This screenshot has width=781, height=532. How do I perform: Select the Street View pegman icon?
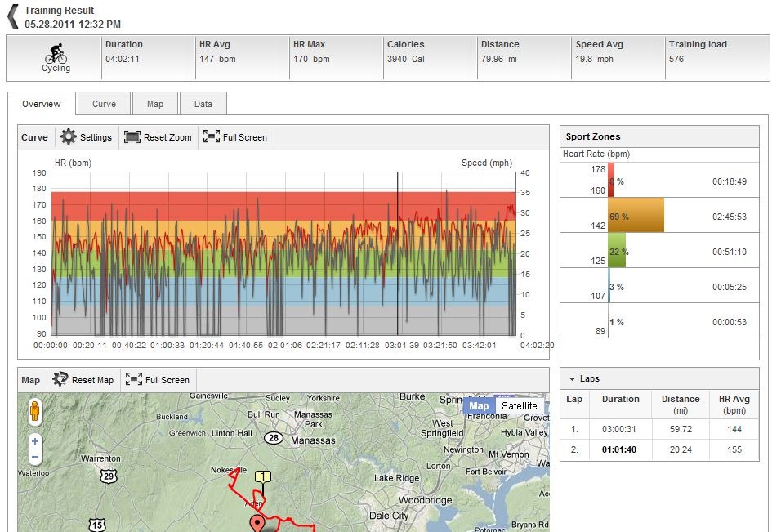(35, 411)
